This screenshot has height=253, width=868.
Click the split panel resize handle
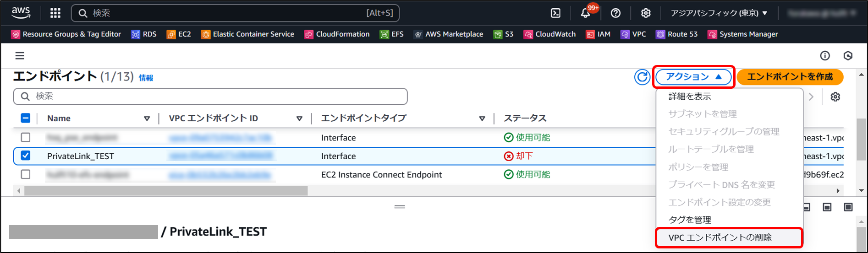400,207
